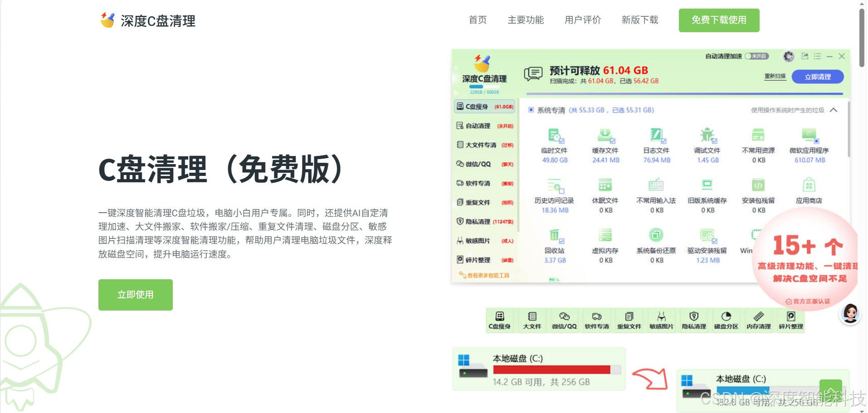Click 软件专清 icon in bottom feature strip
Screen dimensions: 868x413
coord(597,316)
